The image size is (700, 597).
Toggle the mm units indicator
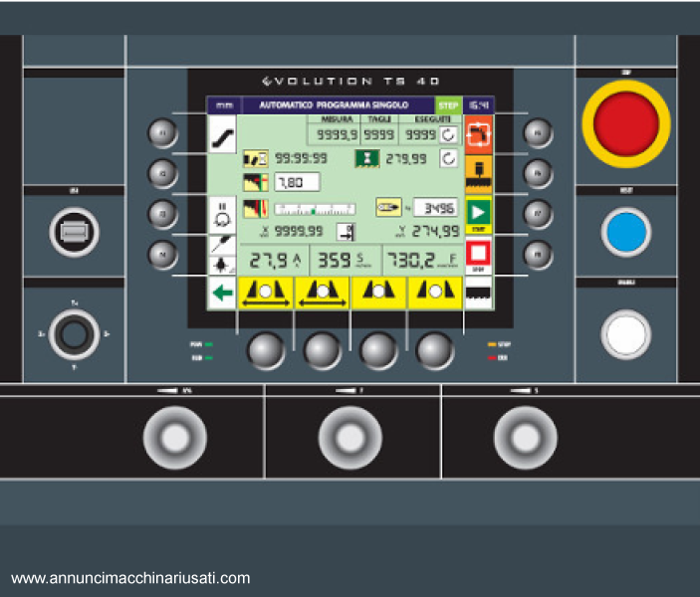222,104
